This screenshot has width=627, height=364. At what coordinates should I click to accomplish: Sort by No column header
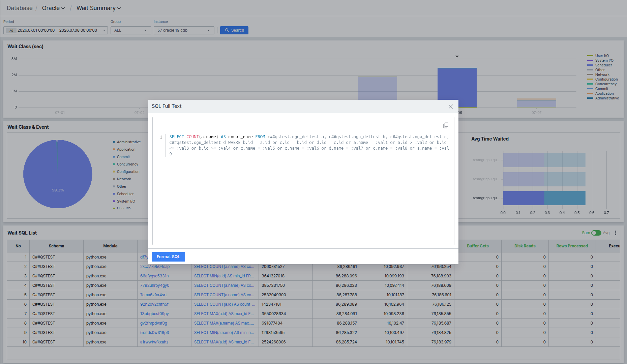(x=18, y=246)
